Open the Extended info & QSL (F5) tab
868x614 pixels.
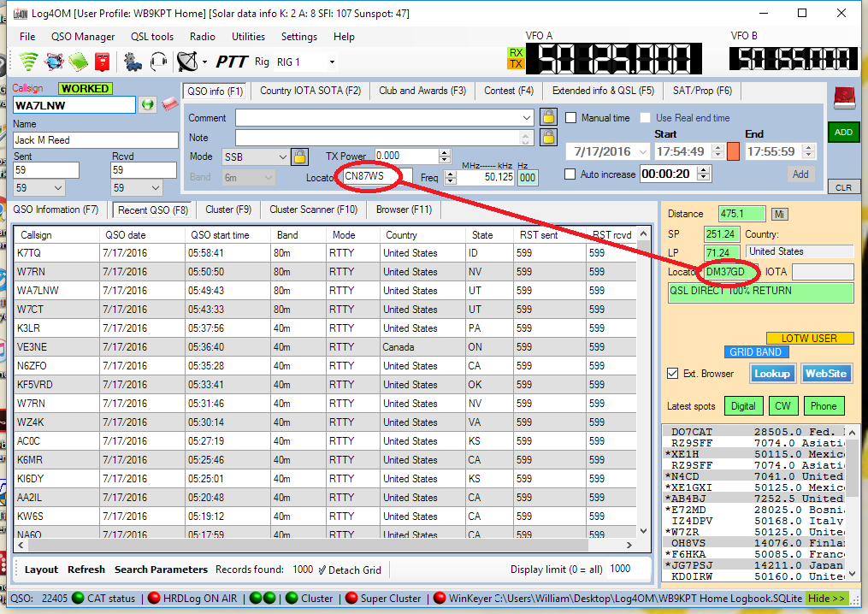click(x=603, y=91)
